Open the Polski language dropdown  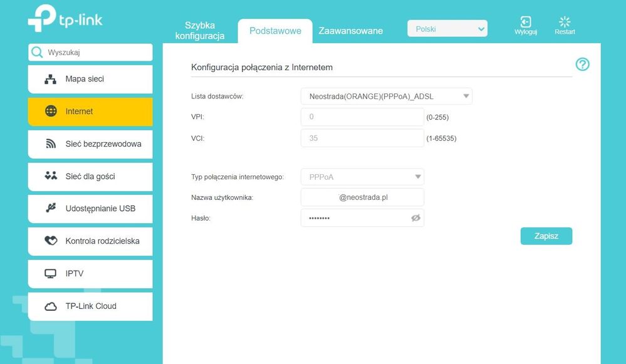pos(447,29)
